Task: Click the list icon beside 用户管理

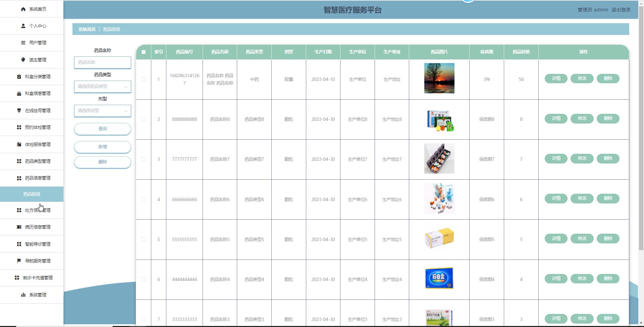Action: (x=23, y=43)
